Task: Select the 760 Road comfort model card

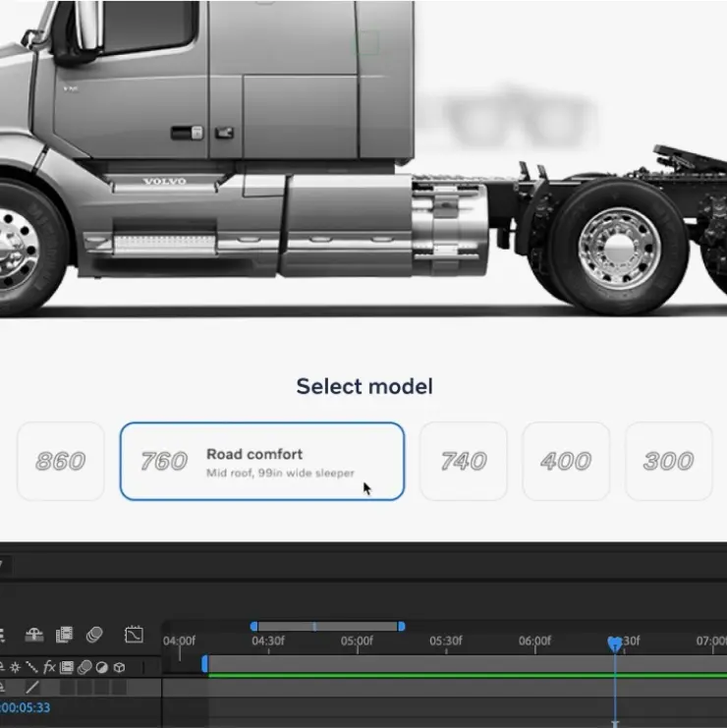Action: [x=262, y=461]
